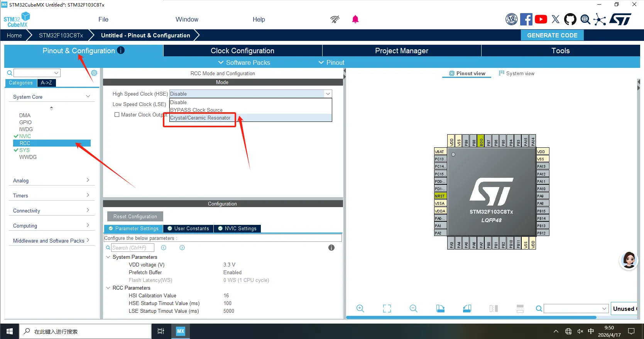Expand the Connectivity category
644x339 pixels.
click(x=51, y=211)
